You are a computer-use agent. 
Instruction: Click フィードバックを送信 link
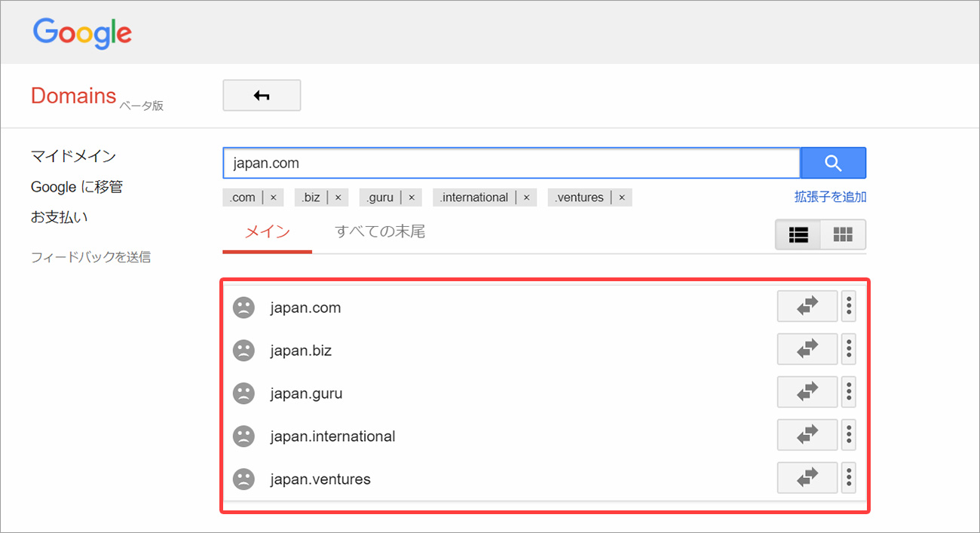pos(90,257)
